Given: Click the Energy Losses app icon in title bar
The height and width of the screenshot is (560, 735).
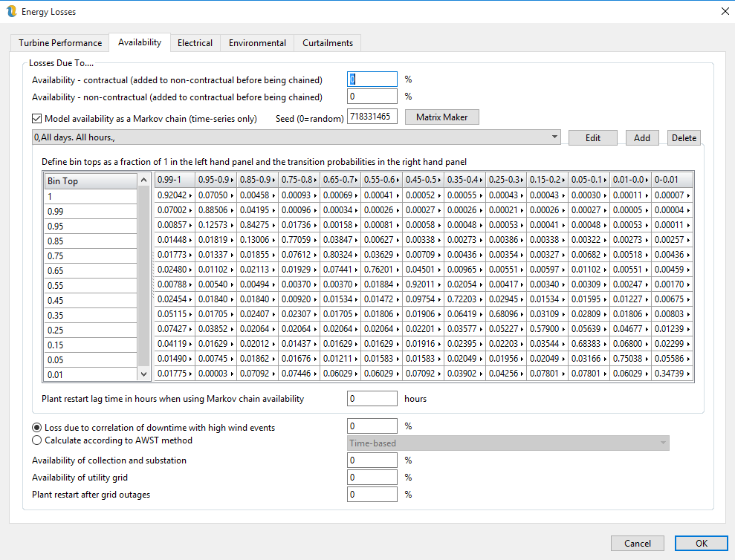Looking at the screenshot, I should point(11,11).
